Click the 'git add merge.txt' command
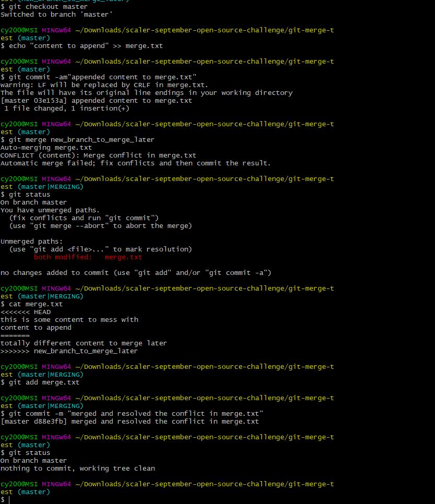Screen dimensions: 435x504 pyautogui.click(x=40, y=382)
